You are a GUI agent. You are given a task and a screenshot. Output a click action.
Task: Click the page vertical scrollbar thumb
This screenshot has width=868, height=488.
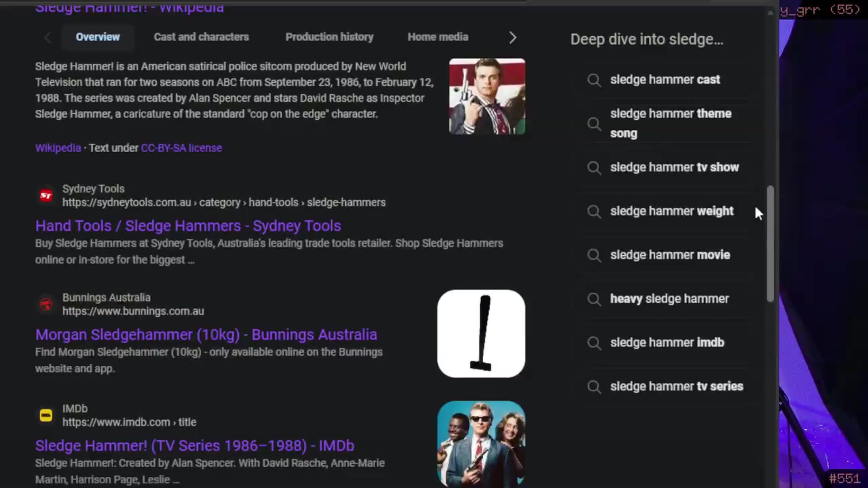pyautogui.click(x=771, y=244)
